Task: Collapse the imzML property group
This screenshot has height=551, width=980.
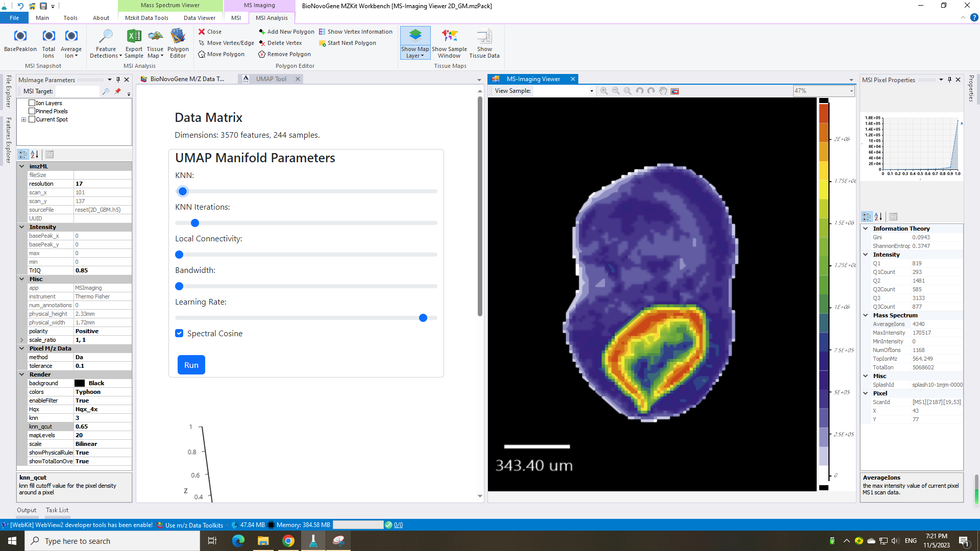Action: coord(22,166)
